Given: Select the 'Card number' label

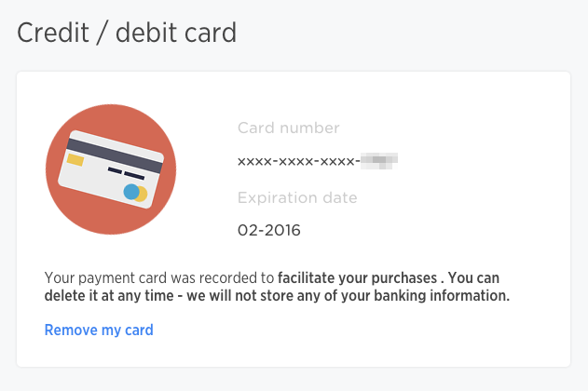Looking at the screenshot, I should click(288, 128).
